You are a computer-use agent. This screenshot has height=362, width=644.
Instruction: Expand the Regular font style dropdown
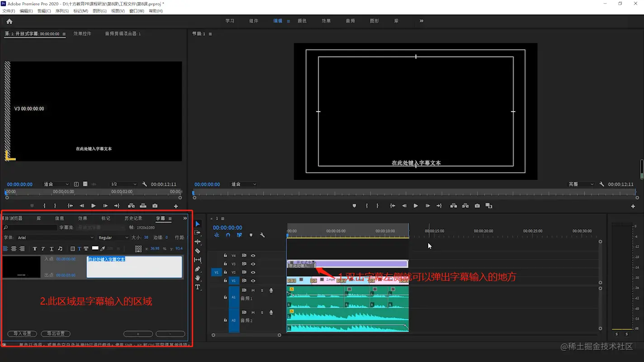click(113, 238)
